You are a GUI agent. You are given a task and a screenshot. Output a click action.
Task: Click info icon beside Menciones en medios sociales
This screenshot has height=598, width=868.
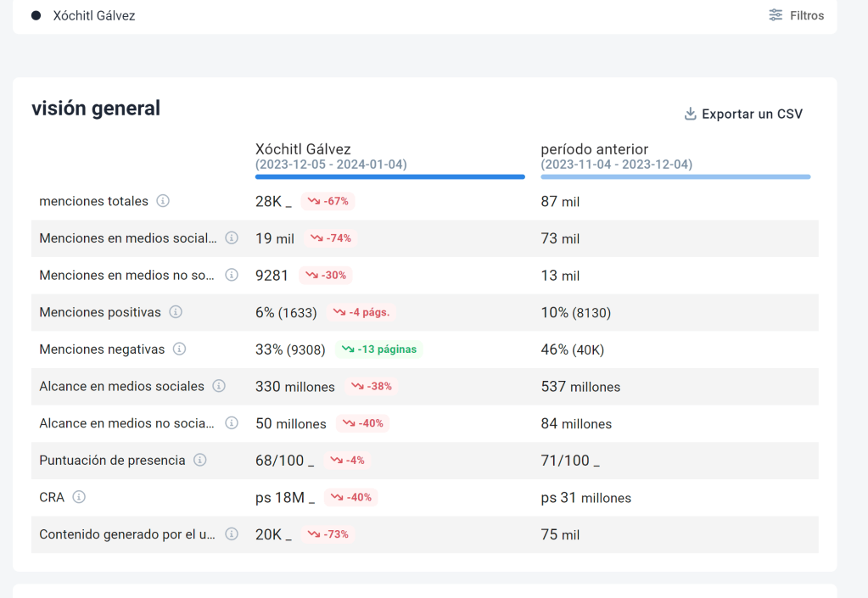tap(231, 238)
